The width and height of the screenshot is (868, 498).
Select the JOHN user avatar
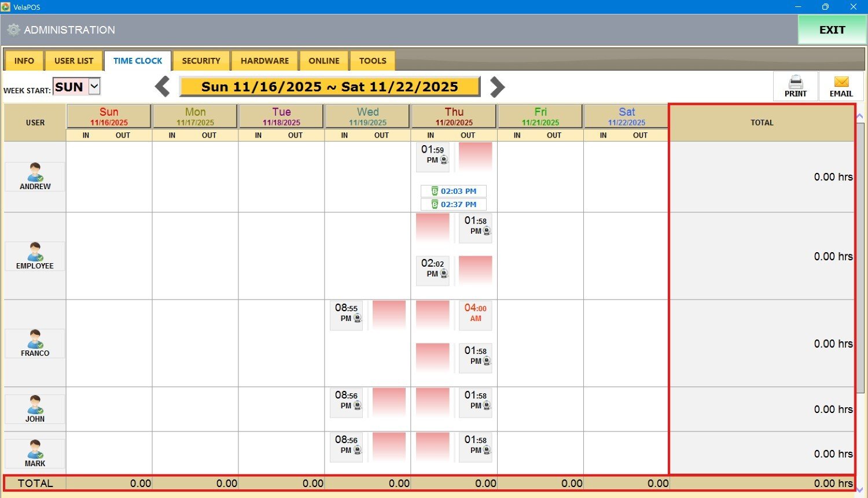[35, 405]
